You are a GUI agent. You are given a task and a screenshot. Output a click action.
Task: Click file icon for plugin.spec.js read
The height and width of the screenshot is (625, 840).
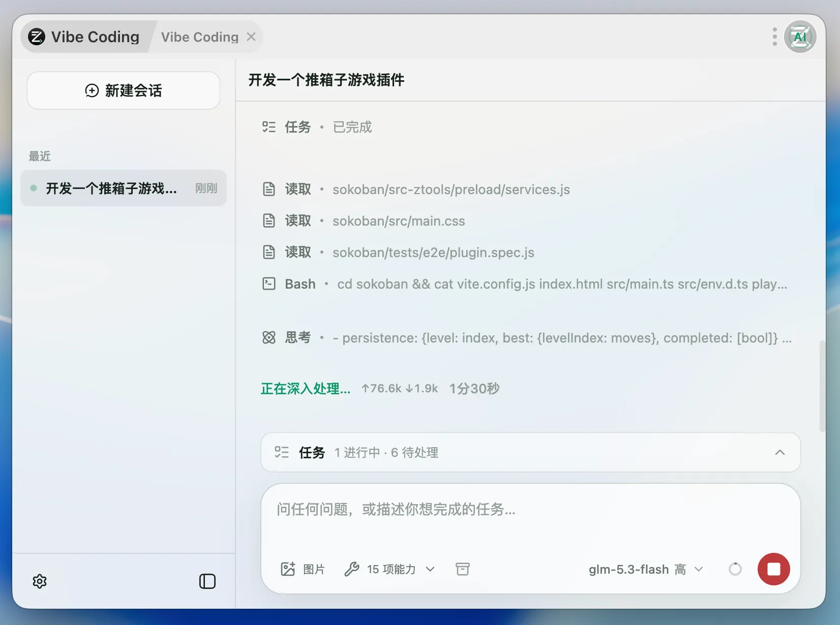click(x=269, y=252)
